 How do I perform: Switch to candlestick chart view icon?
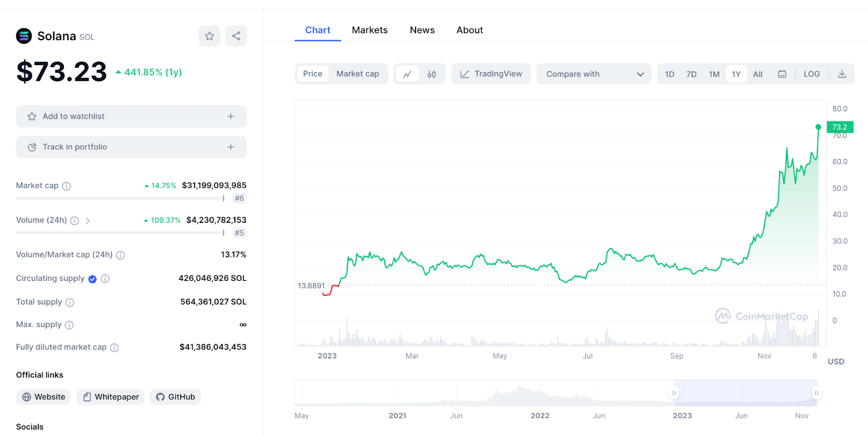coord(432,74)
